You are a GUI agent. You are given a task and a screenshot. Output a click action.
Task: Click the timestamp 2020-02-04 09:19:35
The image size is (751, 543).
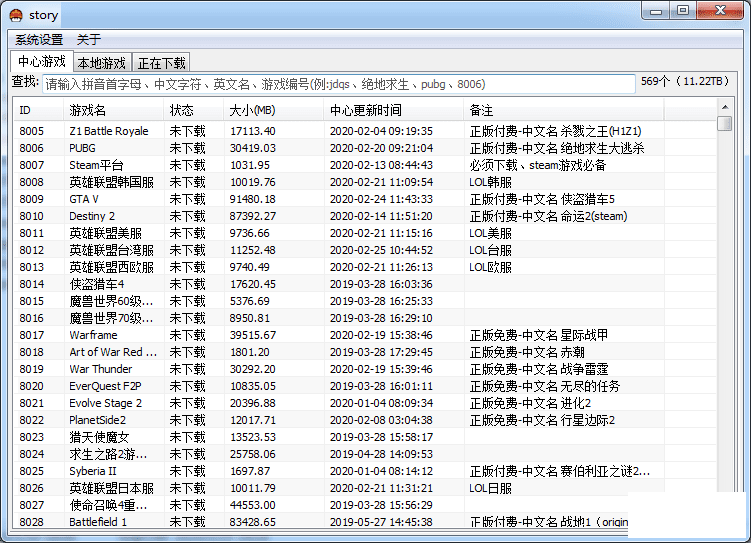tap(381, 131)
